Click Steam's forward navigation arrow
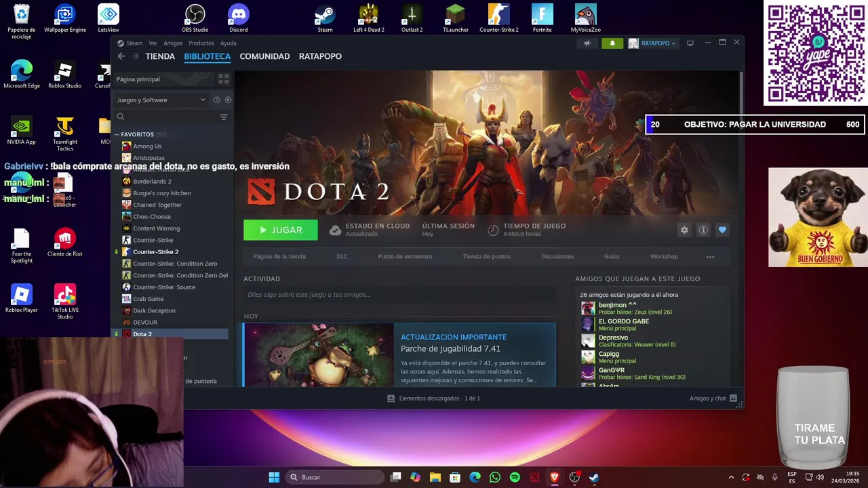The height and width of the screenshot is (488, 868). pyautogui.click(x=136, y=56)
